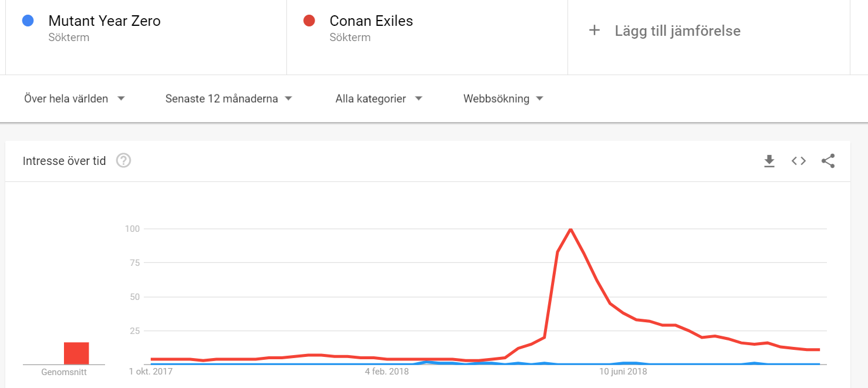This screenshot has height=388, width=868.
Task: Click the 4 feb. 2018 axis label
Action: click(387, 372)
